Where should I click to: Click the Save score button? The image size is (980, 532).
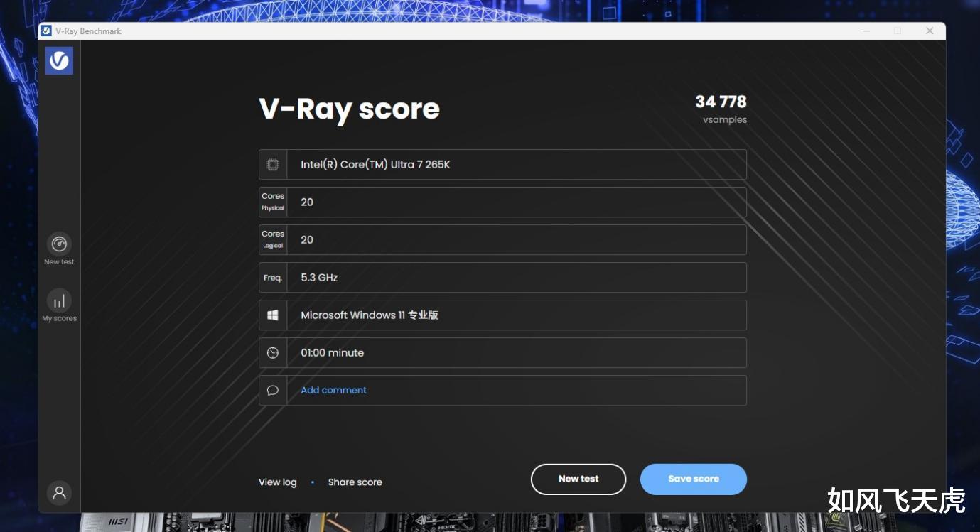(x=694, y=479)
